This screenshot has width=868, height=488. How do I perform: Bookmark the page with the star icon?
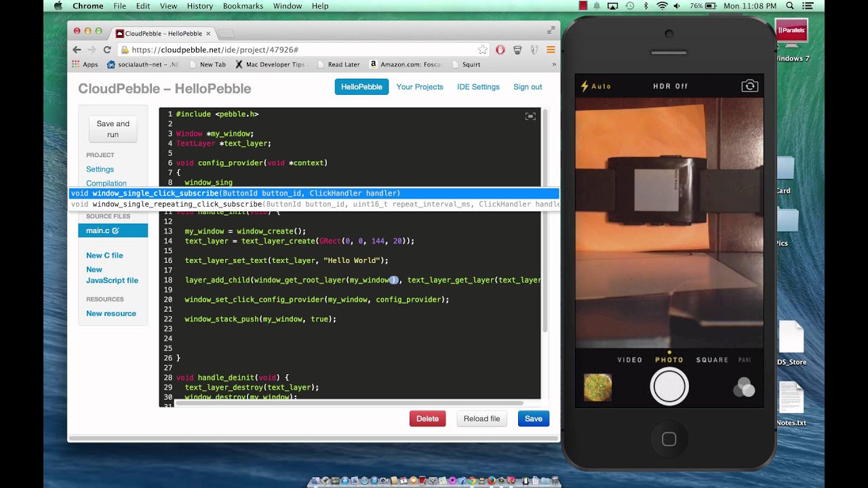(x=482, y=49)
